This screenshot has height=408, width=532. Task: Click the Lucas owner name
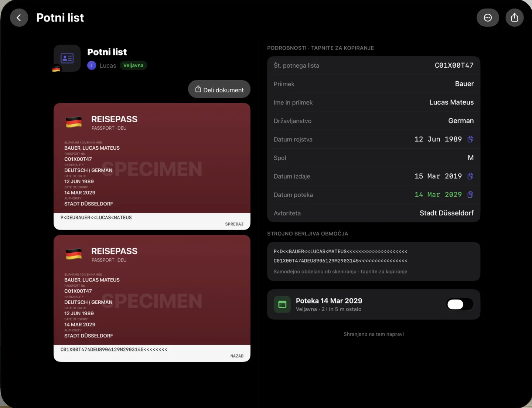(108, 65)
